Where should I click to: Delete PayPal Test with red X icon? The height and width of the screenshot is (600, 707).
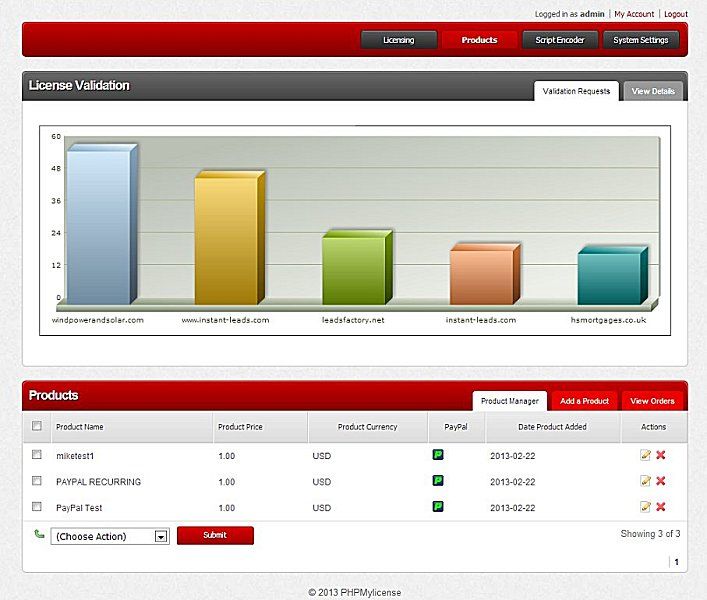tap(661, 507)
